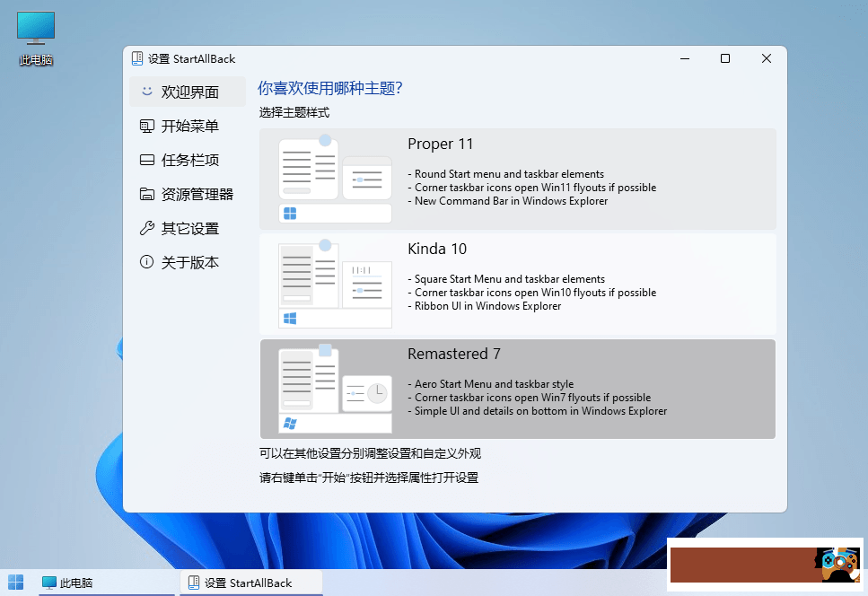Viewport: 868px width, 596px height.
Task: Click 'Ribbon UI in Windows Explorer' text
Action: pyautogui.click(x=487, y=306)
